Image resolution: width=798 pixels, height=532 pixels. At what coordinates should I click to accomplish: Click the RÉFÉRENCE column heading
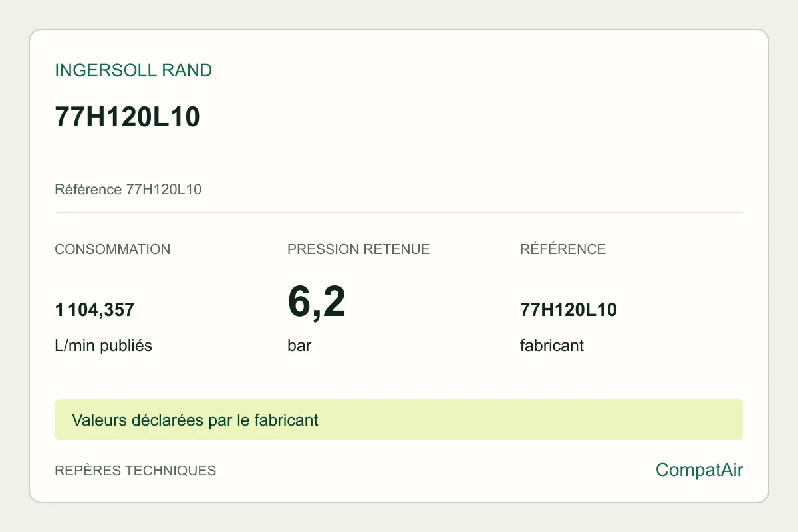[563, 249]
